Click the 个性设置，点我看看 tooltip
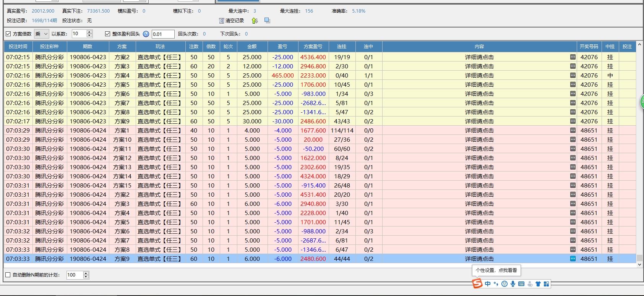Screen dimensions: 644x296 [496, 270]
